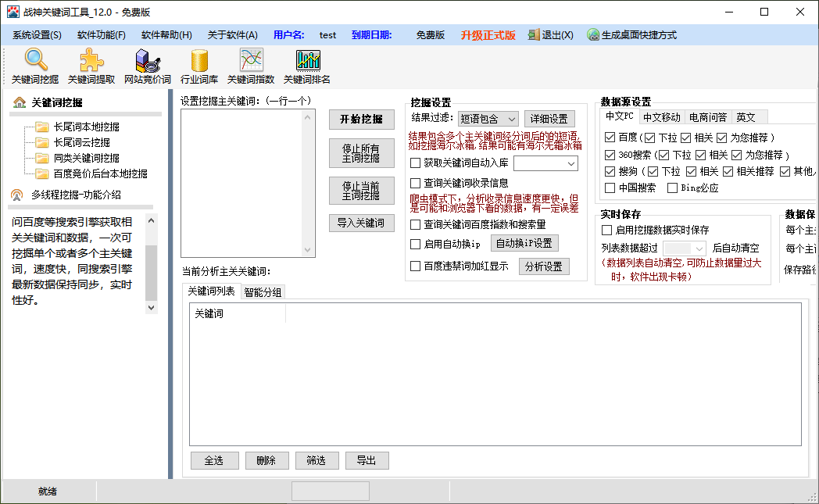Open the 行业词库 database tool
Screen dimensions: 819x504
tap(199, 66)
